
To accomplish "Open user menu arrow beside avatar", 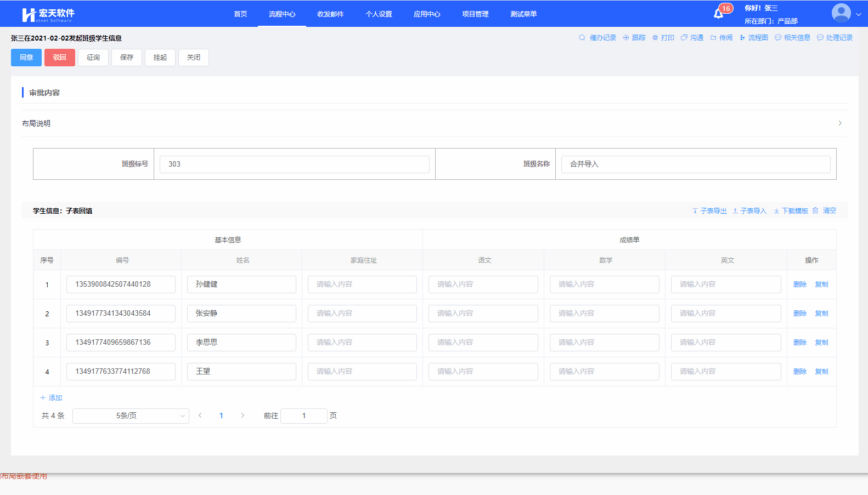I will click(859, 15).
